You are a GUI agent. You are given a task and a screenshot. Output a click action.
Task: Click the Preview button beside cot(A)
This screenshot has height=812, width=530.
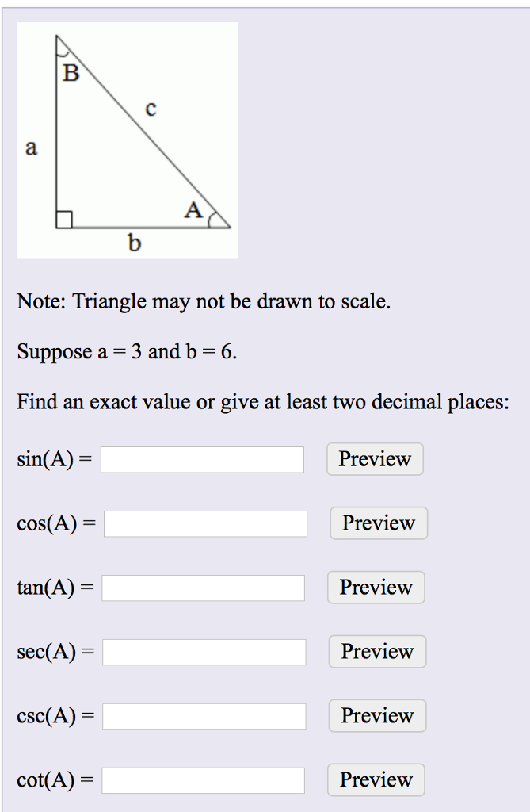(x=376, y=780)
